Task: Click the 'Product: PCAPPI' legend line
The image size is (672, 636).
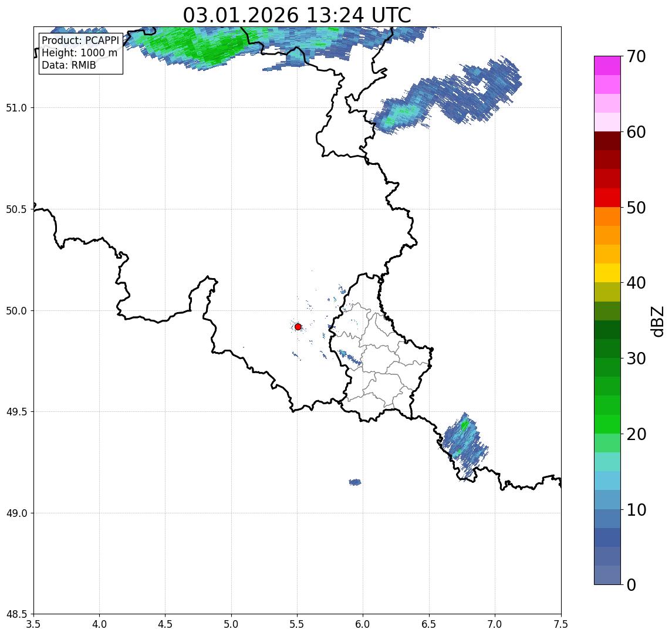Action: click(80, 40)
